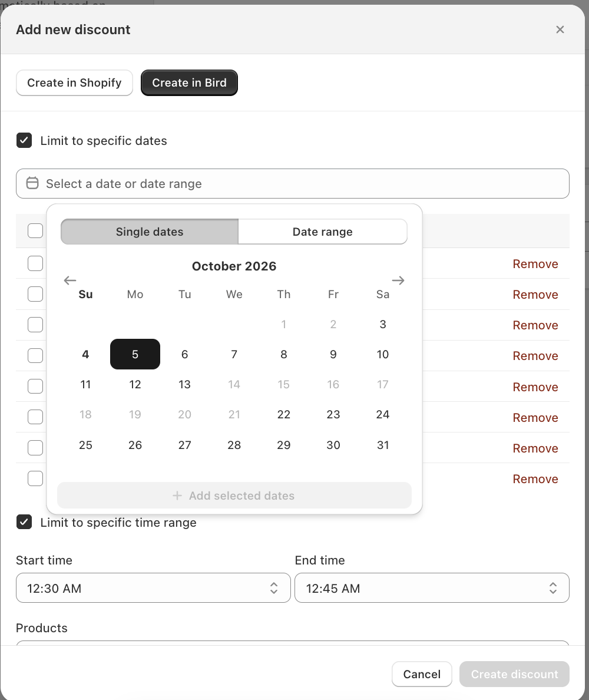Image resolution: width=589 pixels, height=700 pixels.
Task: Pick October 10 in calendar
Action: coord(383,354)
